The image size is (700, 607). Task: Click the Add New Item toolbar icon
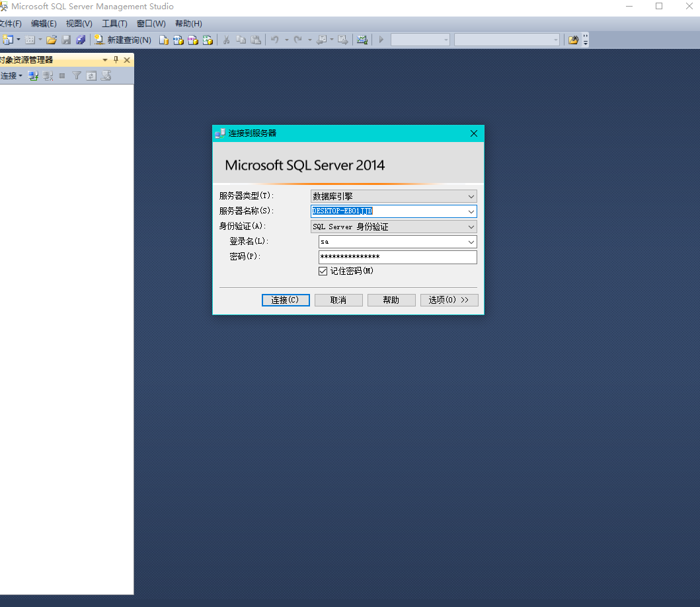coord(30,40)
